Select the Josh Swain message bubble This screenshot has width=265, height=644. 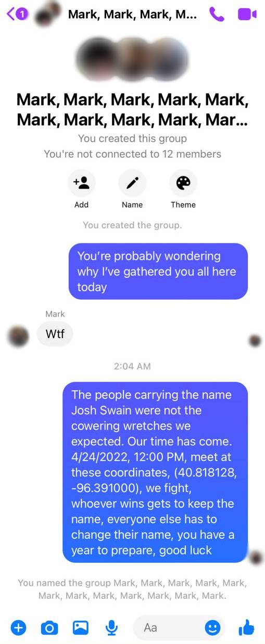[155, 472]
